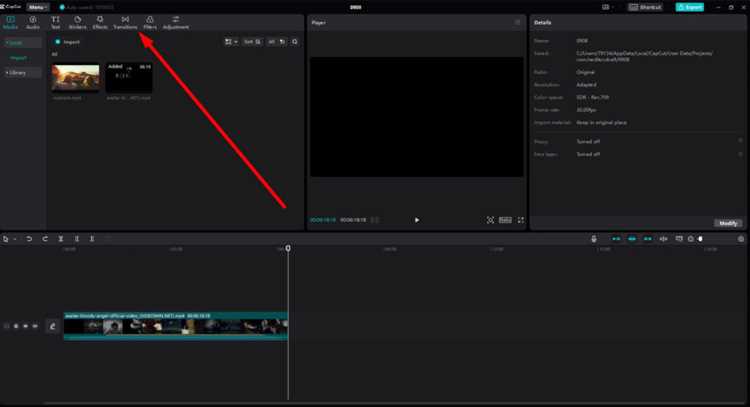Open the Transitions tab
This screenshot has width=750, height=407.
tap(125, 22)
